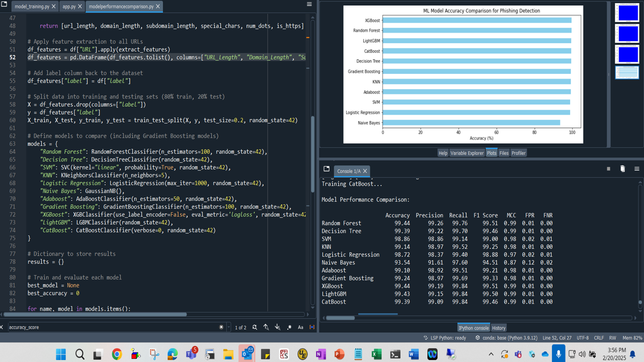
Task: Click the stop kernel square button
Action: coord(608,169)
